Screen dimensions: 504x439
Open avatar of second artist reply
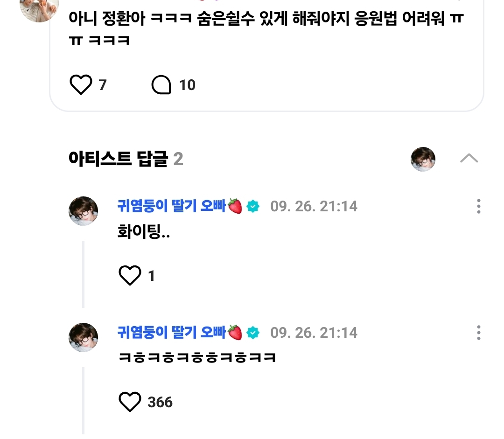pos(84,337)
